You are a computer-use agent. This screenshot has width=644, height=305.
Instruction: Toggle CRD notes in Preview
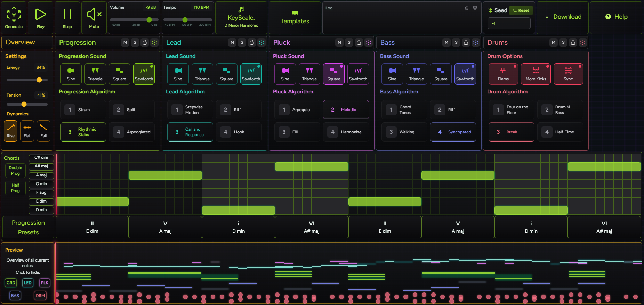pyautogui.click(x=11, y=283)
